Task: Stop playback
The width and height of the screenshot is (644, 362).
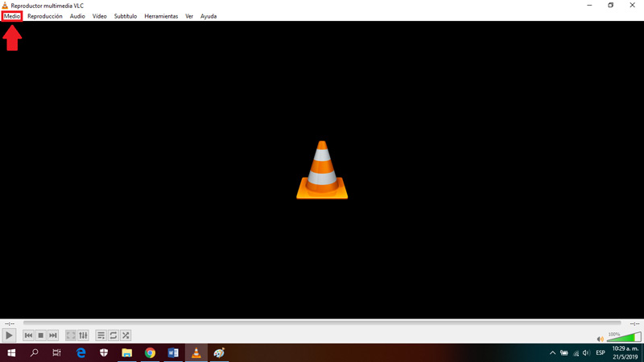Action: (41, 335)
